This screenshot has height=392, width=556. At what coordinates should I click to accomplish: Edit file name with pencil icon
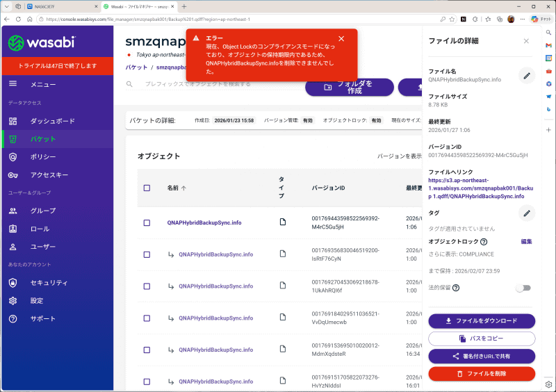tap(527, 76)
